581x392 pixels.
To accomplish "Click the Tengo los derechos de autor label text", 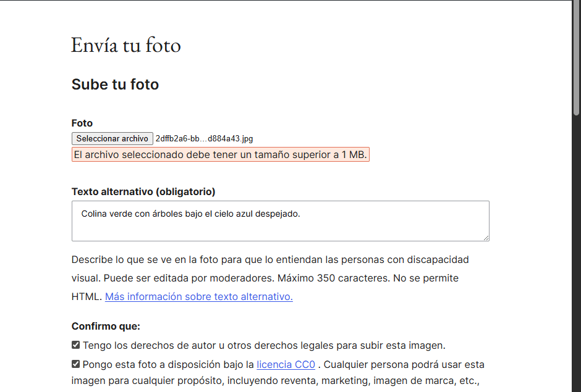I will click(x=264, y=346).
